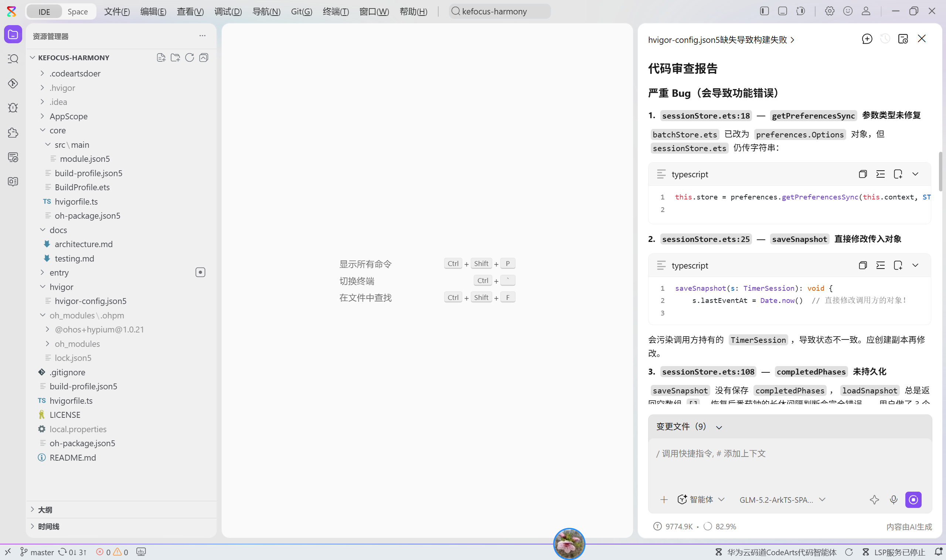Open the Explorer sidebar icon
Viewport: 946px width, 560px height.
click(x=13, y=35)
